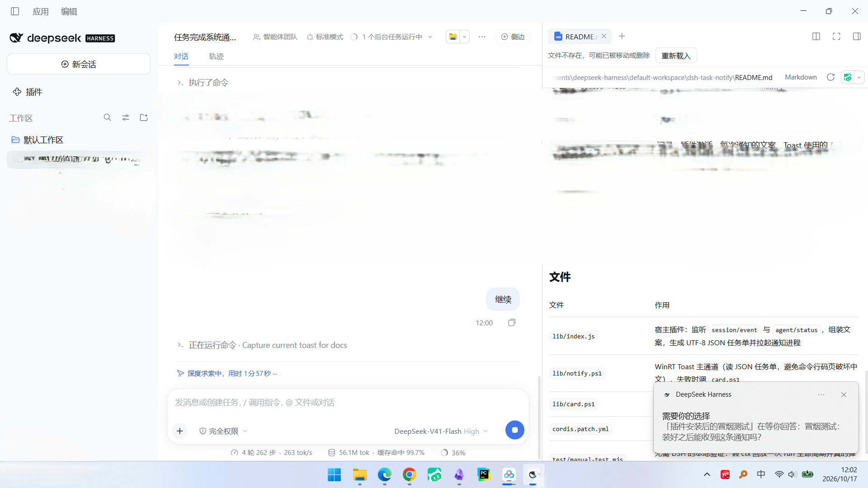
Task: Toggle 标准模式 mode
Action: coord(325,37)
